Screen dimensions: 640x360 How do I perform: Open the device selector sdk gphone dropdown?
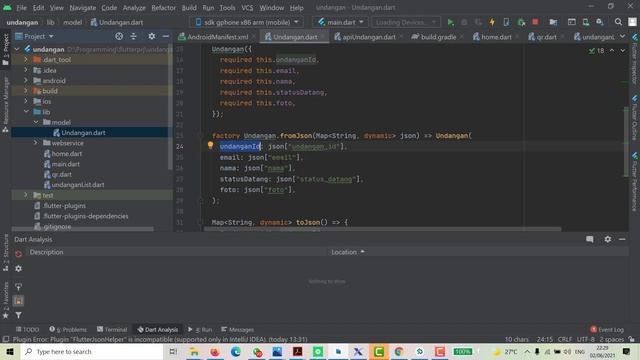[x=247, y=22]
